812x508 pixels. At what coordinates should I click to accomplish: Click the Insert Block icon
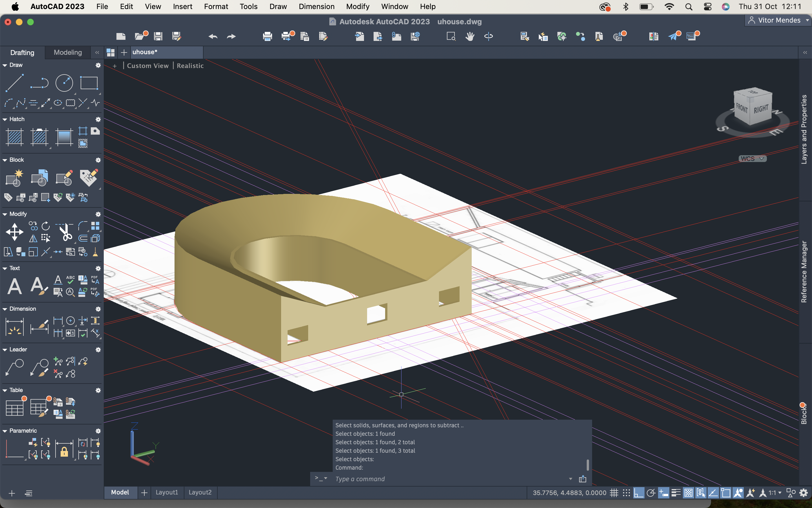tap(39, 178)
